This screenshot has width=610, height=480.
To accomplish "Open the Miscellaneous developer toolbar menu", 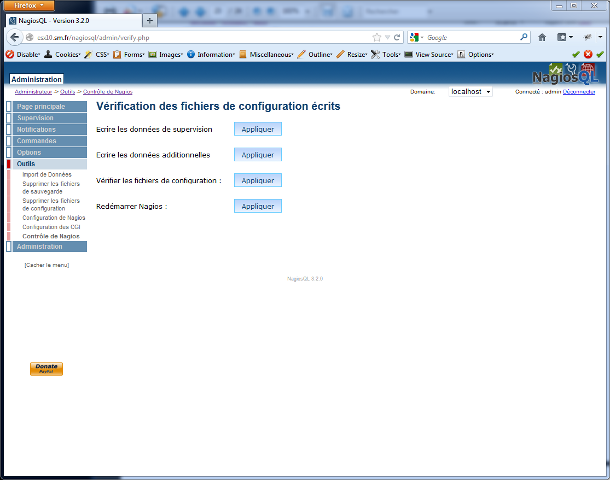I will coord(266,54).
